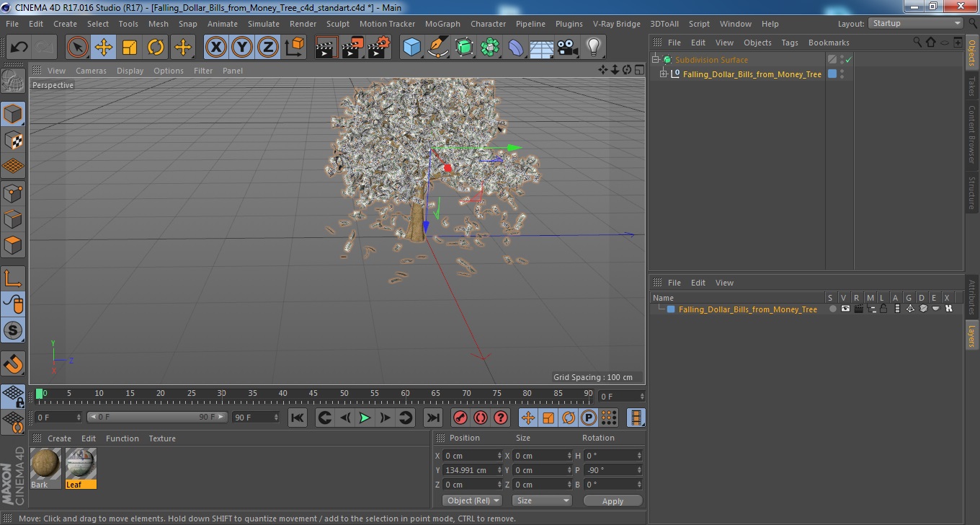Screen dimensions: 980x525
Task: Switch to Texture mode checkerboard icon
Action: tap(13, 140)
